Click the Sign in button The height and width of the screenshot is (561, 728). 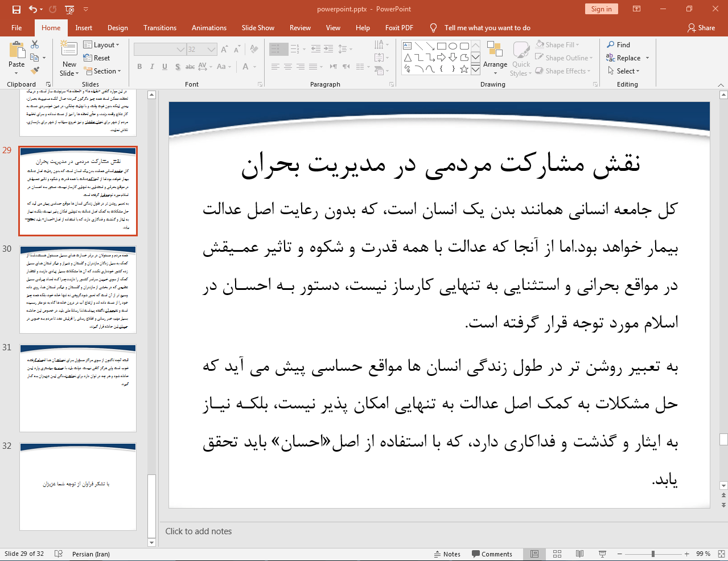(x=601, y=9)
